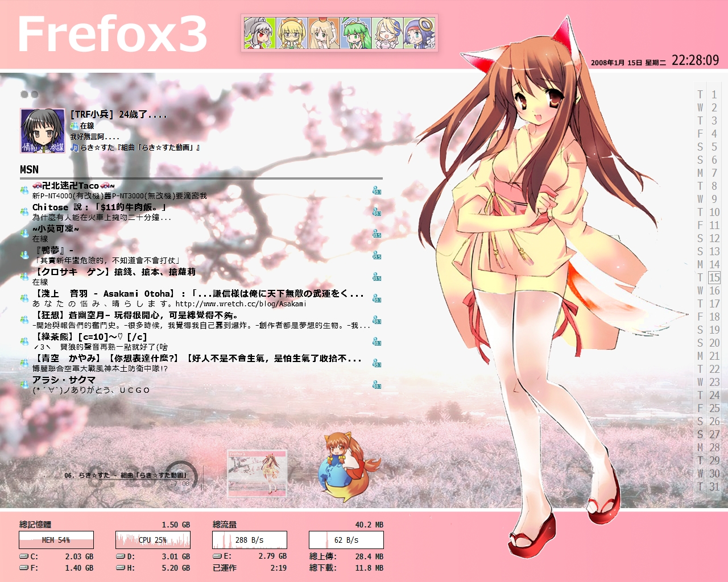Viewport: 728px width, 582px height.
Task: Click the client version icon on Asakami Otoha row
Action: pos(377,298)
